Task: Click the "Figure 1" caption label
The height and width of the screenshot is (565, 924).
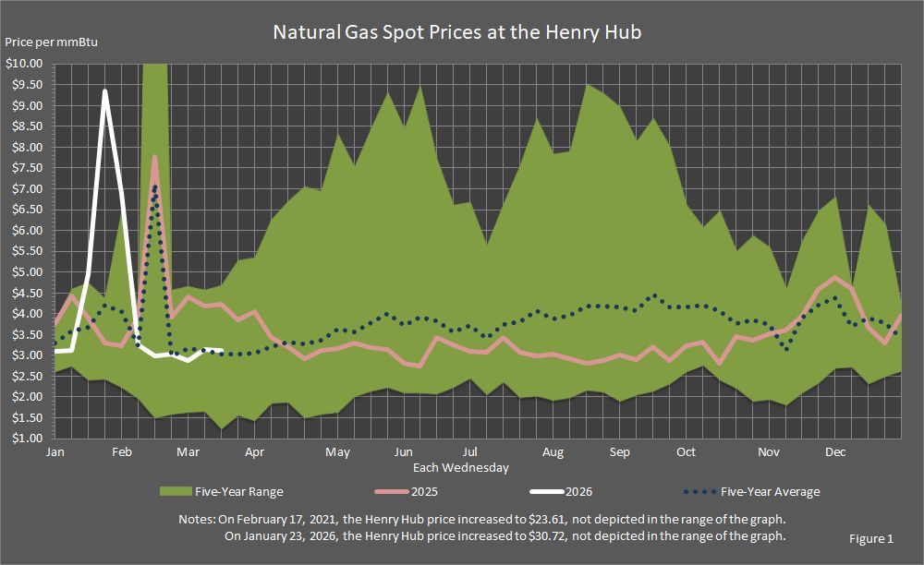Action: pyautogui.click(x=872, y=538)
